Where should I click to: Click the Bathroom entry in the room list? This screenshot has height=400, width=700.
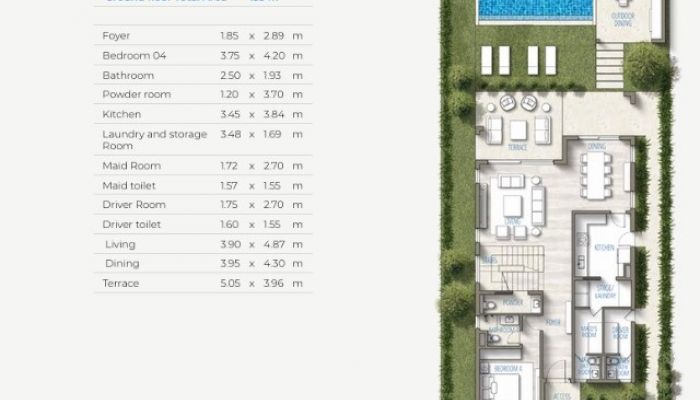click(x=203, y=75)
